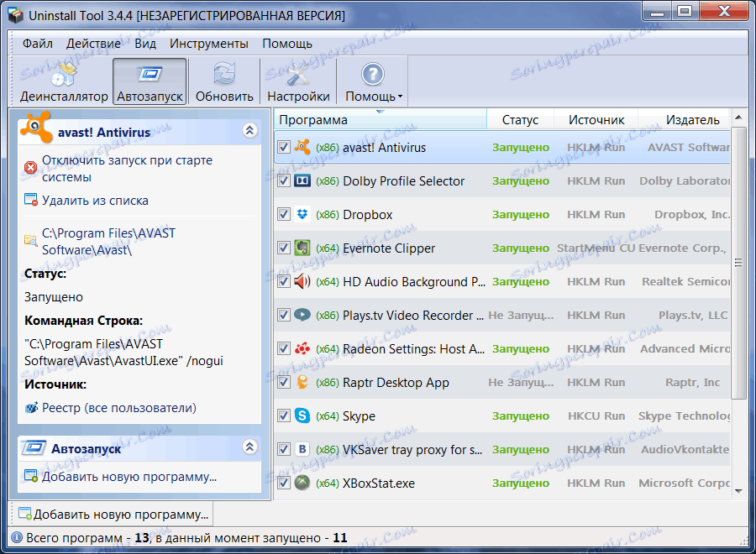Click the registry icon beside Реестр
The image size is (756, 554).
(x=31, y=408)
